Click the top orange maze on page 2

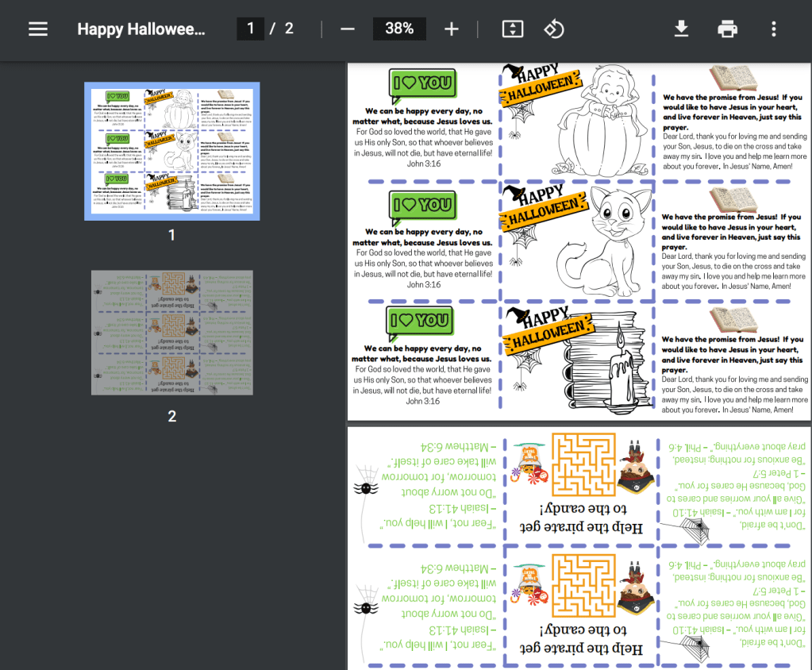[x=582, y=465]
